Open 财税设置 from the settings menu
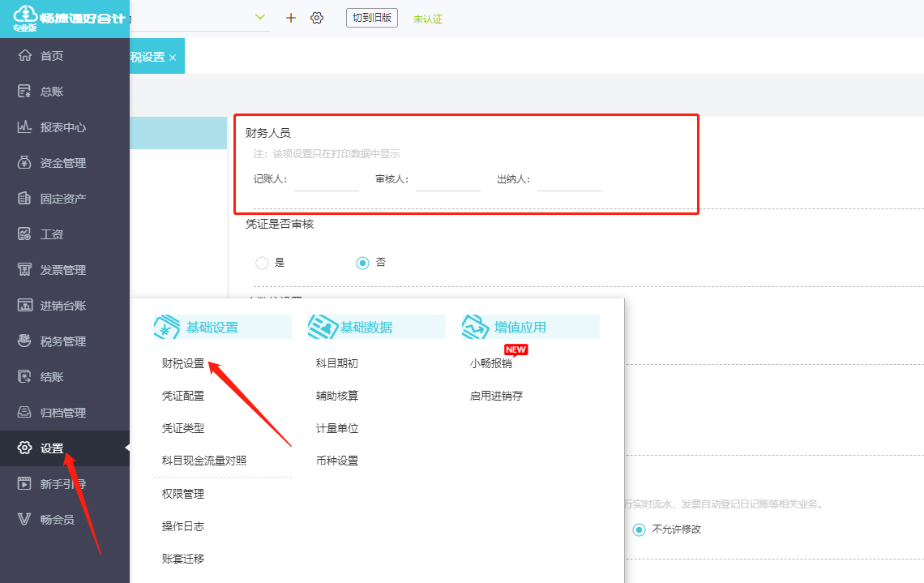 (183, 364)
